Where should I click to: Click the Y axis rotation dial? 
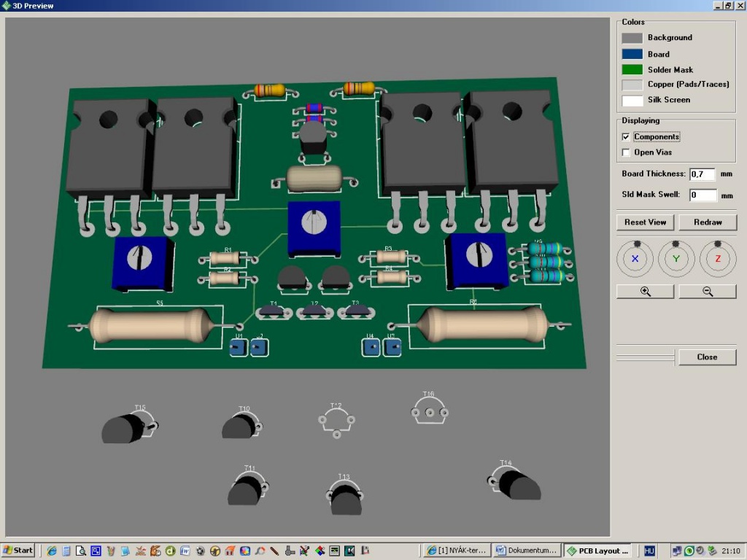tap(676, 259)
